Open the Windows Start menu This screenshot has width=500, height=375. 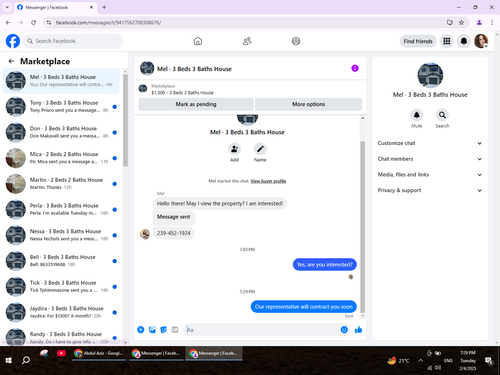coord(9,360)
